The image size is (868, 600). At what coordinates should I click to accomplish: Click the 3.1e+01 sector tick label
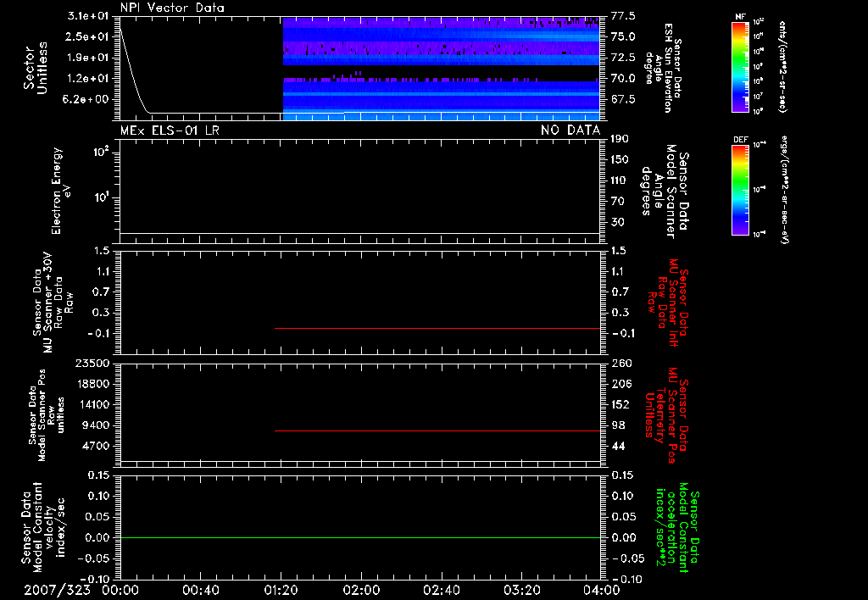(88, 16)
